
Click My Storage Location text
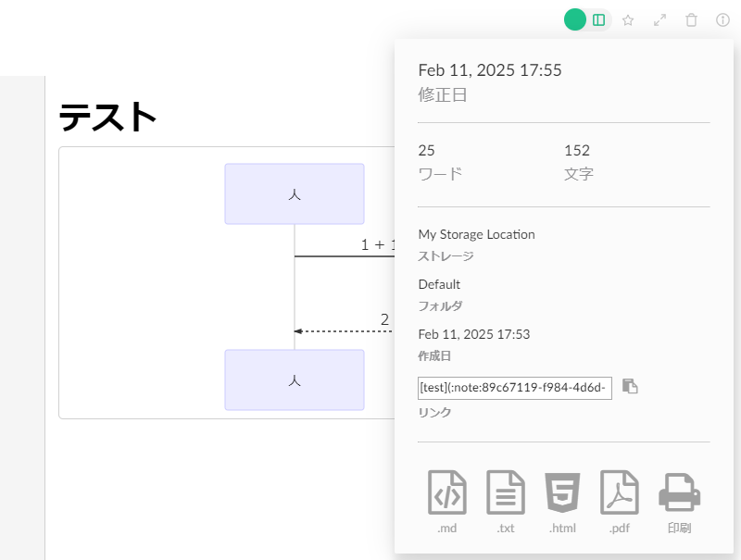pyautogui.click(x=476, y=234)
